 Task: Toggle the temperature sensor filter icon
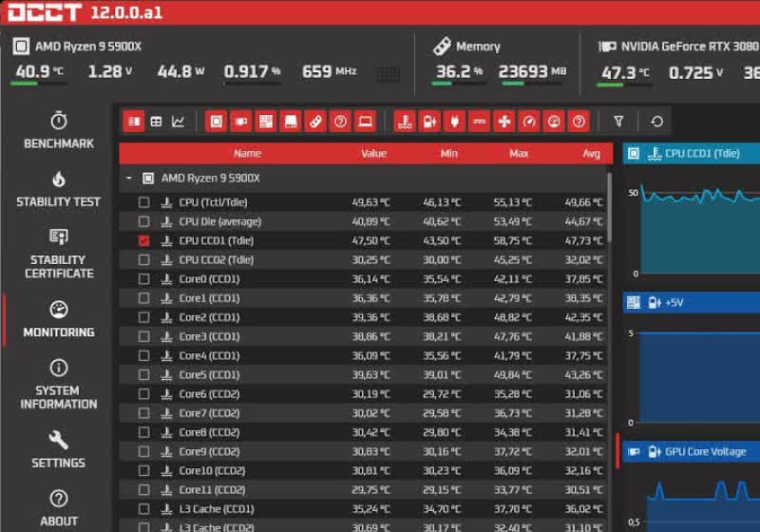[406, 122]
